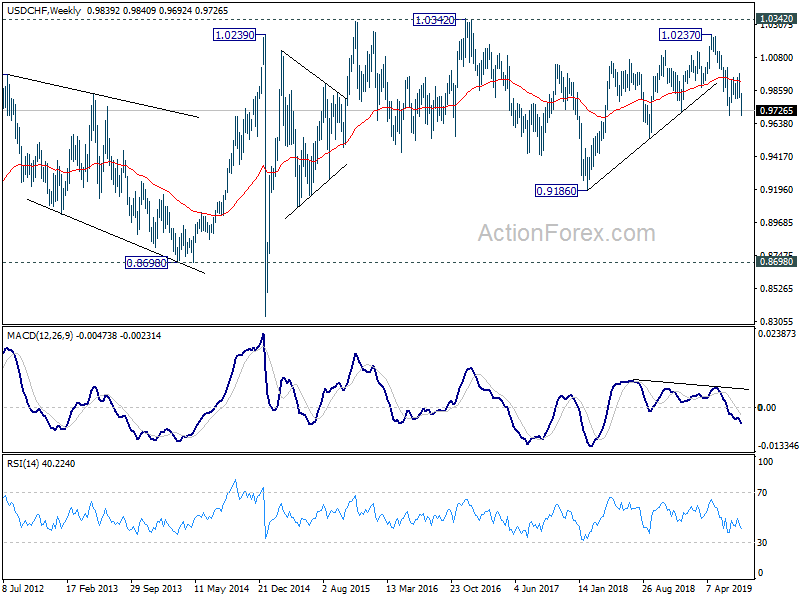The width and height of the screenshot is (800, 600).
Task: Click the 0.91960 price axis value
Action: (x=777, y=190)
